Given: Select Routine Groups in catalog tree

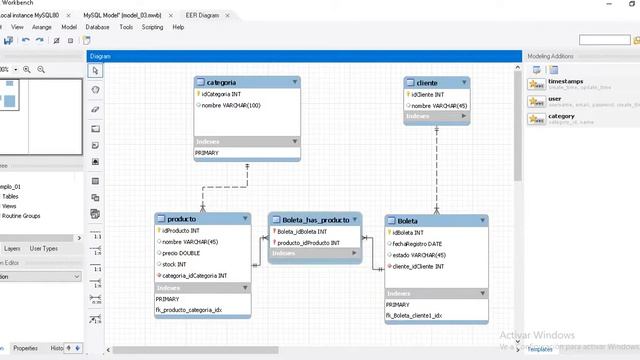Looking at the screenshot, I should 21,216.
